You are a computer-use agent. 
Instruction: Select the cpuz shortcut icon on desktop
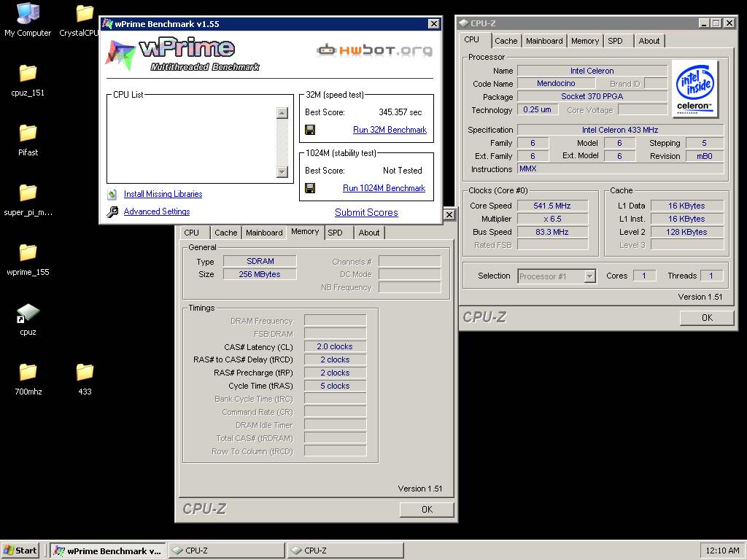(x=28, y=319)
